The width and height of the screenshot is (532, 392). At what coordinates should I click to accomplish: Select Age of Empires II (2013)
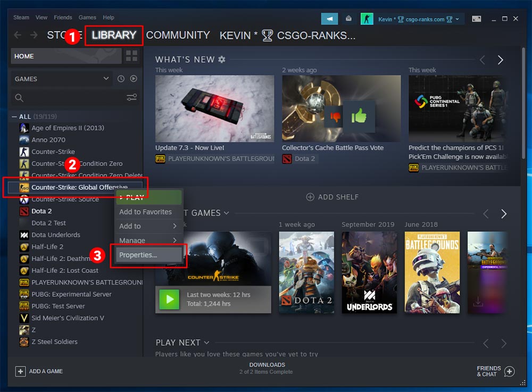tap(68, 128)
